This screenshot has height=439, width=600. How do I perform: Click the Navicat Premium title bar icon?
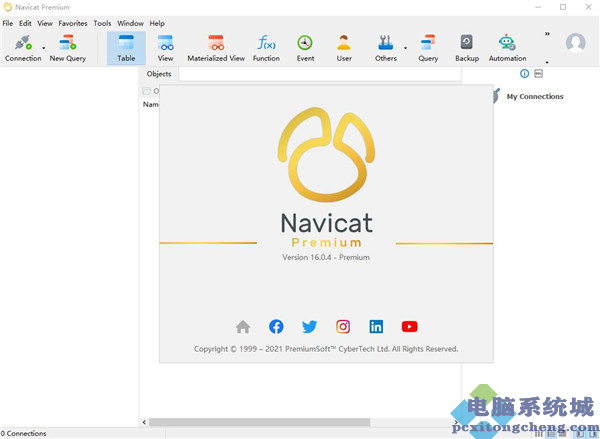[8, 7]
